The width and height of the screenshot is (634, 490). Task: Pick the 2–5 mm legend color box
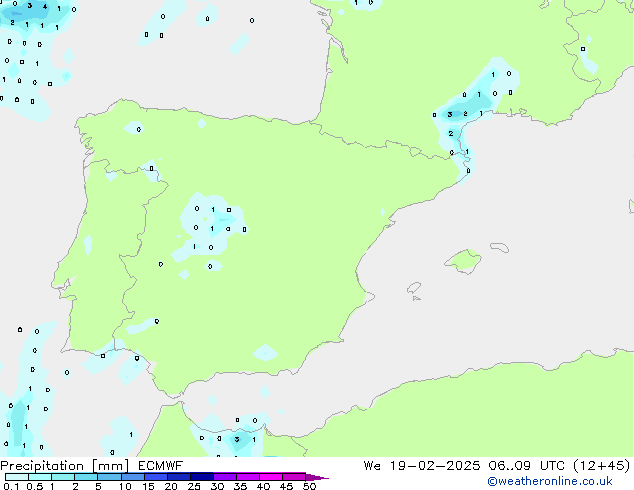86,477
